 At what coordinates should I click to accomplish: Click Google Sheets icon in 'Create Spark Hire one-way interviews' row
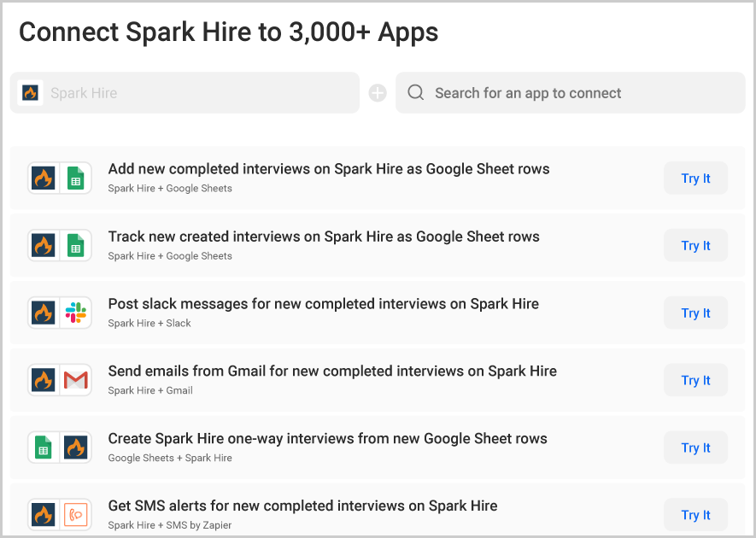[x=44, y=447]
